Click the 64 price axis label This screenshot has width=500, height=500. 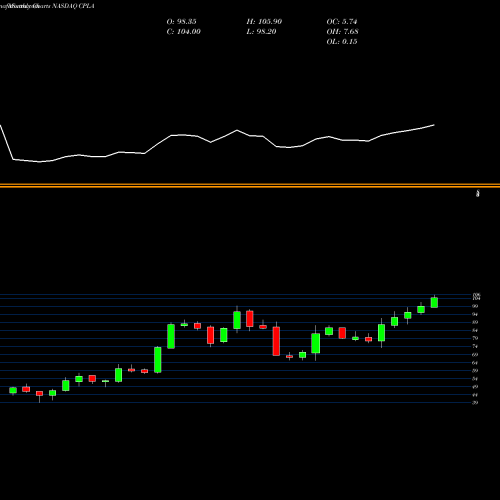[475, 363]
